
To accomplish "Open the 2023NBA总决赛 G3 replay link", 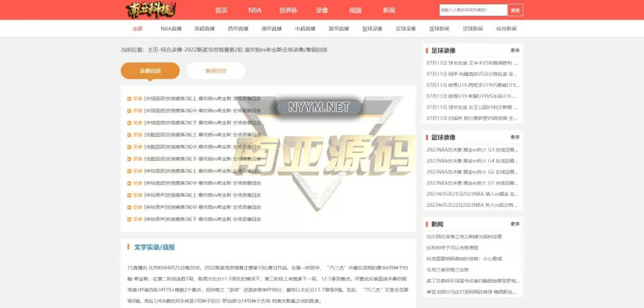I will (x=472, y=150).
